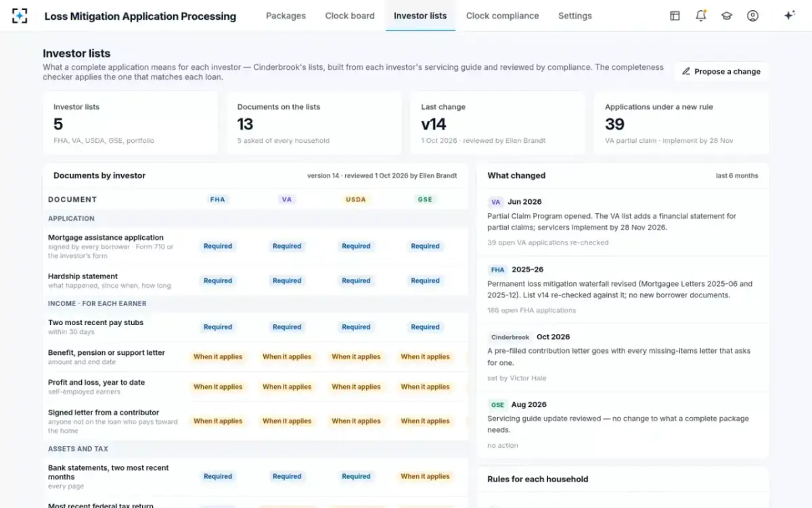Select Signed letter from a contributor row

click(x=256, y=421)
